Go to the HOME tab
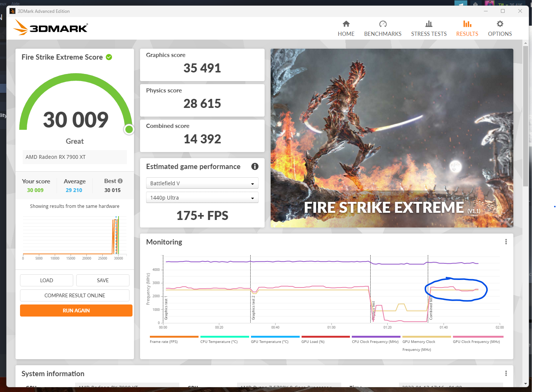 coord(346,29)
